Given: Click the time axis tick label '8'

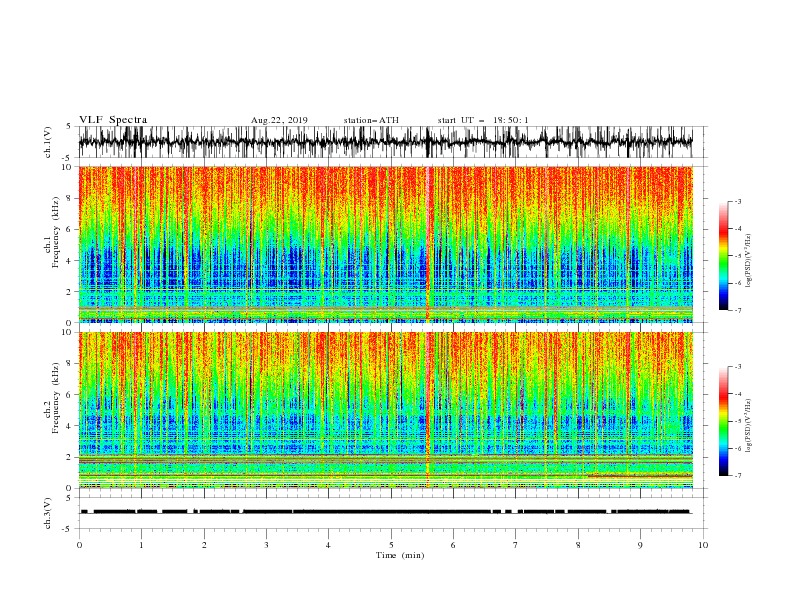Looking at the screenshot, I should pyautogui.click(x=578, y=545).
